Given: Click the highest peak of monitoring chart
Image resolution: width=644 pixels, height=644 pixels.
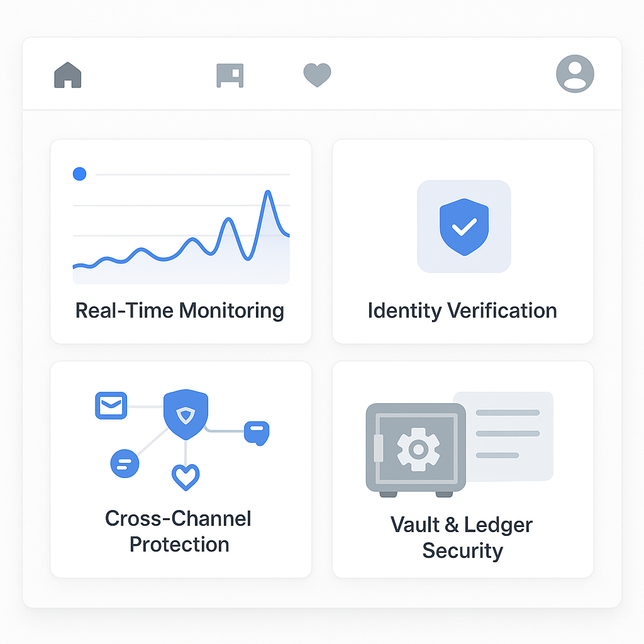Looking at the screenshot, I should point(268,192).
